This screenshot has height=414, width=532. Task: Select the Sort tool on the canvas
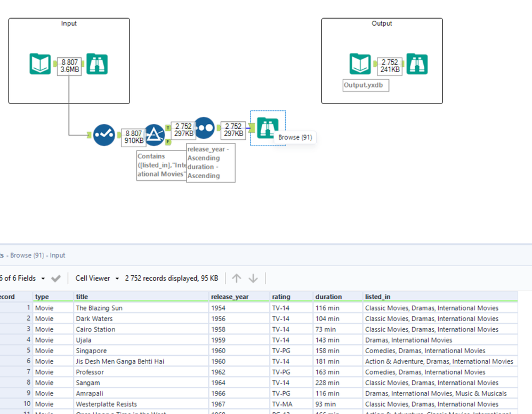pyautogui.click(x=204, y=128)
